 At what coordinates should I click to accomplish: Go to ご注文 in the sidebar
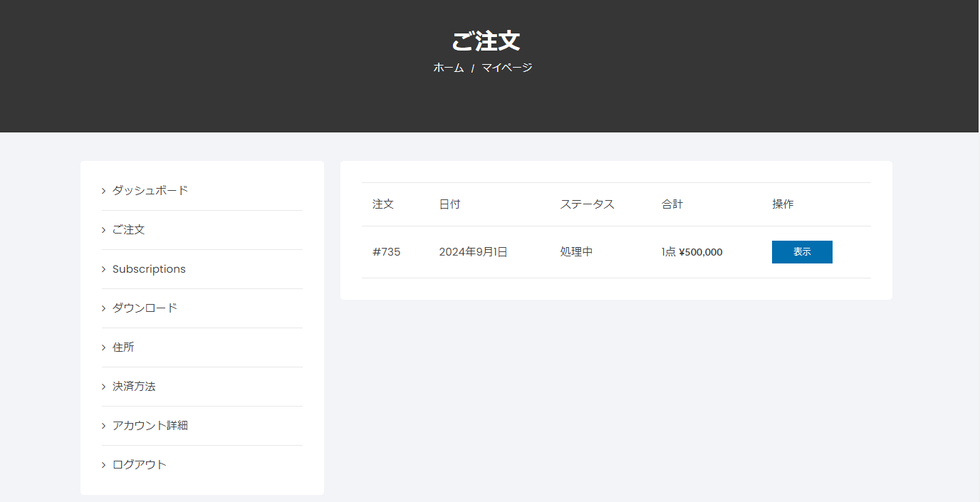(129, 230)
